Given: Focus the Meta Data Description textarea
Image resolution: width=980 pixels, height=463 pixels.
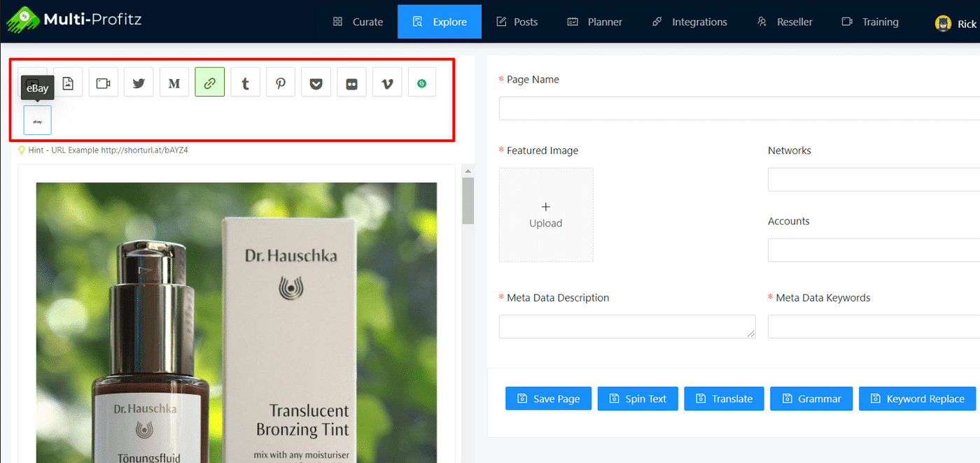Looking at the screenshot, I should [627, 327].
